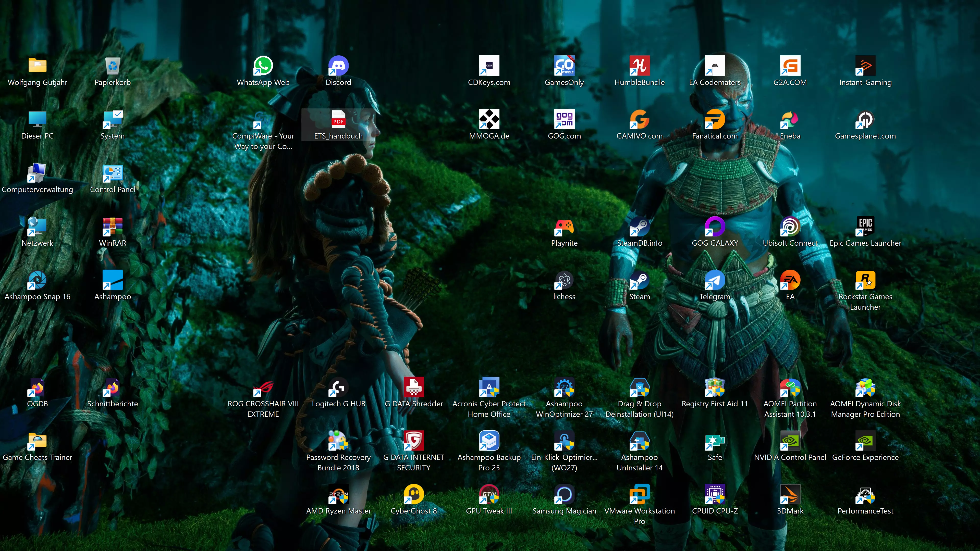980x551 pixels.
Task: Select the Epic Games Launcher icon
Action: point(865,227)
